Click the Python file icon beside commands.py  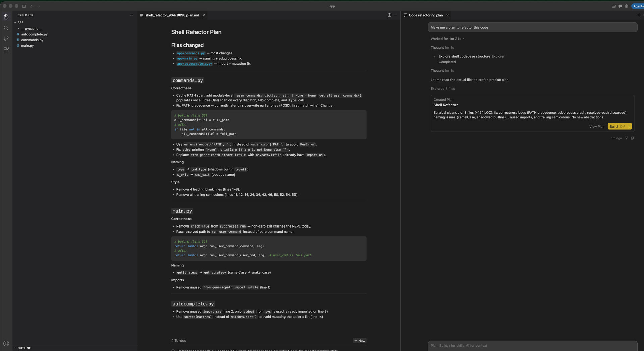[x=18, y=40]
